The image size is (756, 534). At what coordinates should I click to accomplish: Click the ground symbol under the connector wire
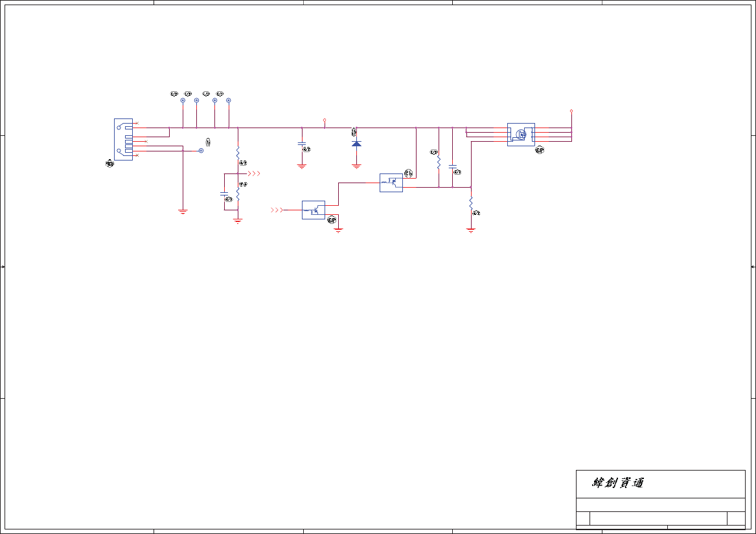coord(183,212)
